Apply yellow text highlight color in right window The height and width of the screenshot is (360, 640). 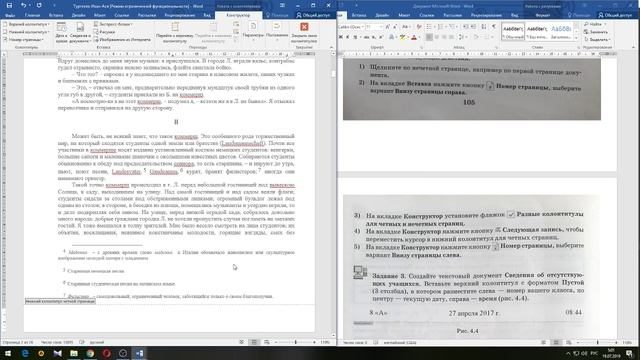tap(402, 37)
